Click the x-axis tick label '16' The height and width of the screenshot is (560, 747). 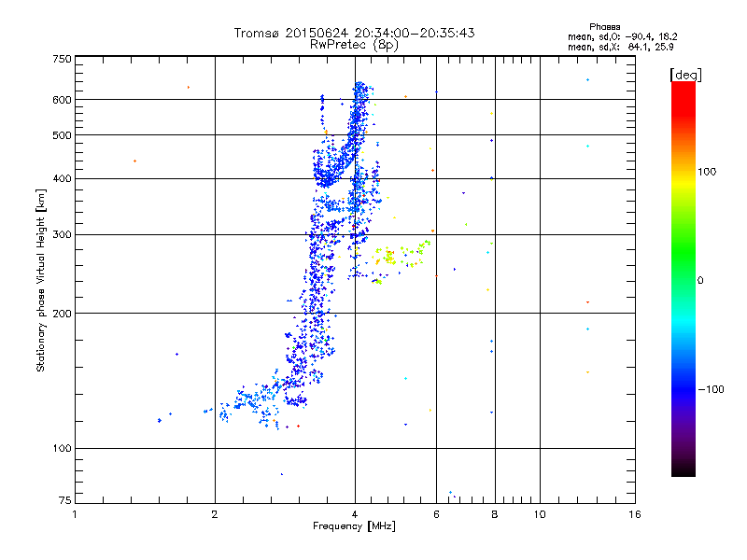(x=635, y=514)
